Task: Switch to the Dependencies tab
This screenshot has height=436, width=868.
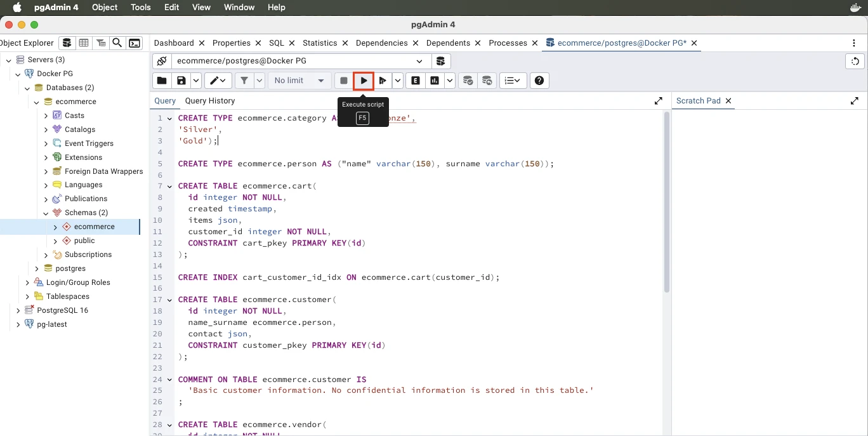Action: coord(382,43)
